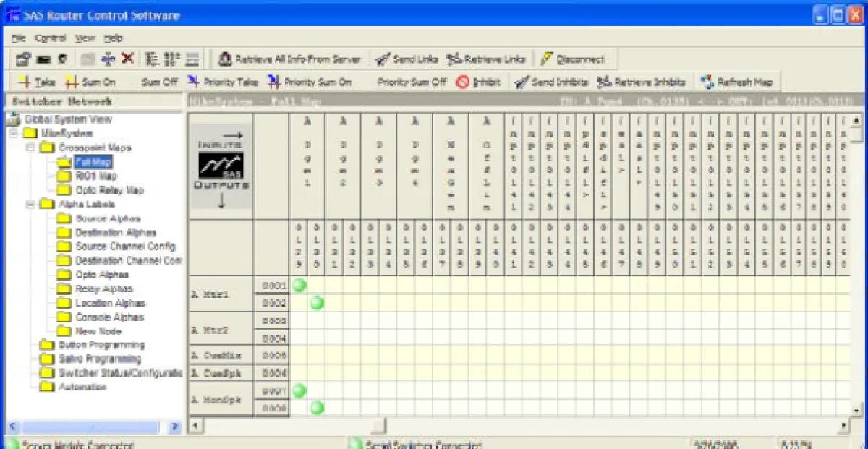Open the Control menu
The height and width of the screenshot is (449, 868).
[50, 38]
